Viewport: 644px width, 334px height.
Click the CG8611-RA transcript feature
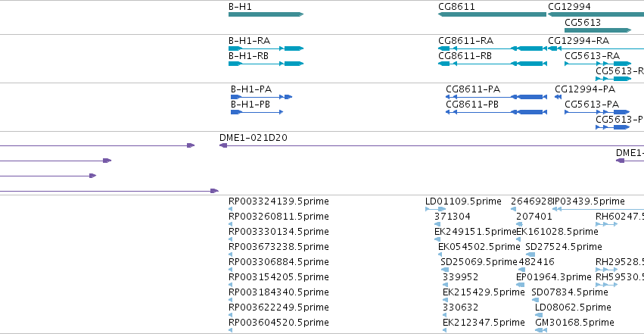click(x=493, y=48)
